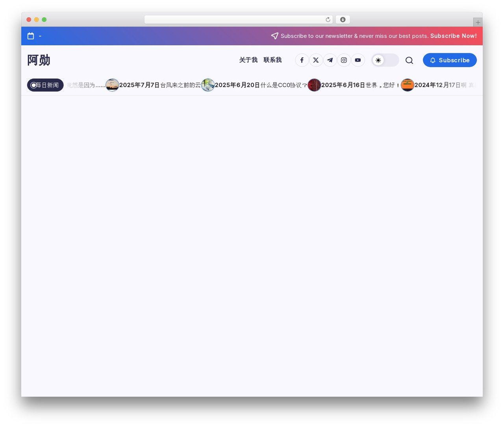Click the 2025年6月20日 date text
This screenshot has width=504, height=427.
click(x=237, y=85)
